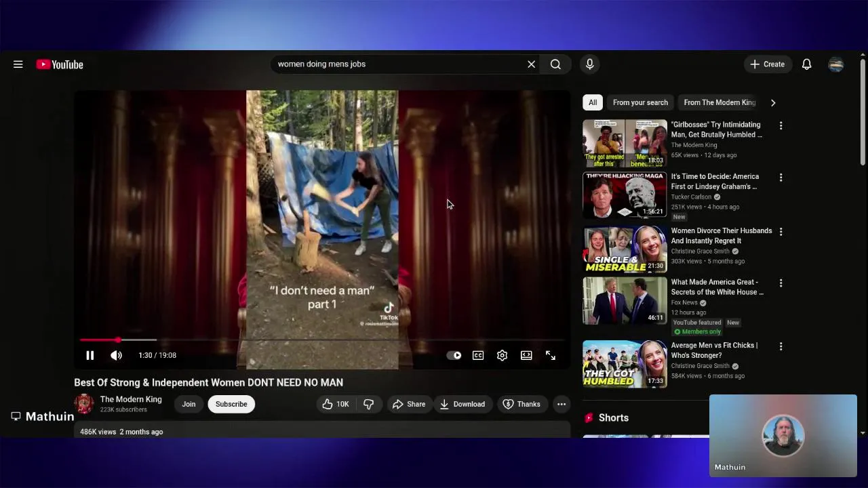Send Thanks to the creator
Viewport: 868px width, 488px height.
[522, 404]
